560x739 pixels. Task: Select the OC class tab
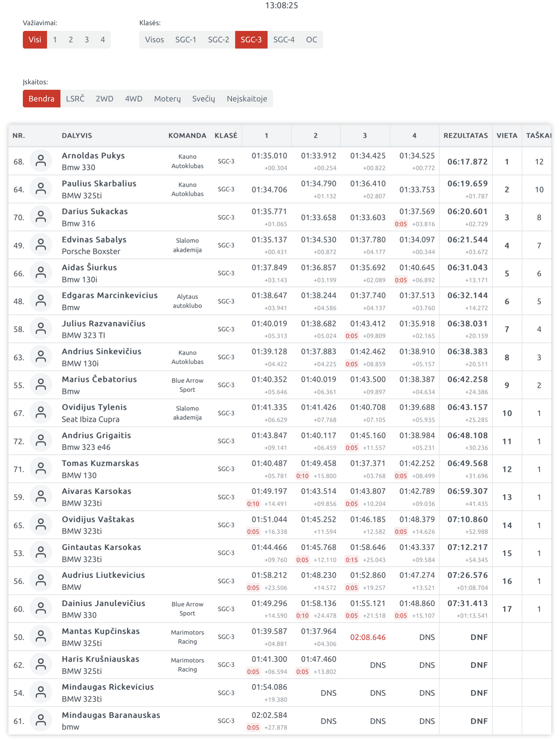click(x=311, y=40)
